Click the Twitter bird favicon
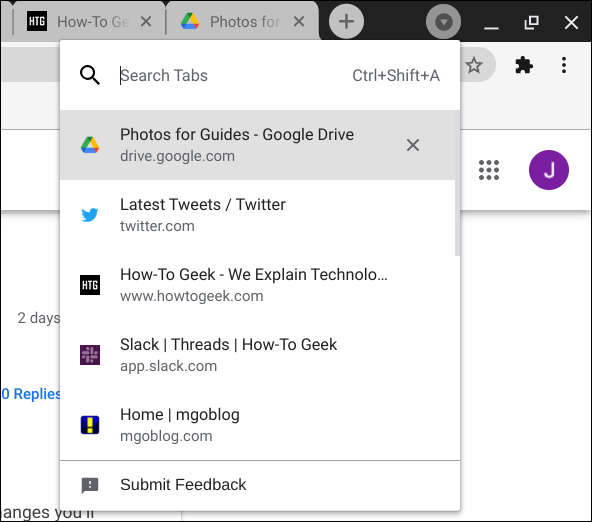 (x=90, y=215)
